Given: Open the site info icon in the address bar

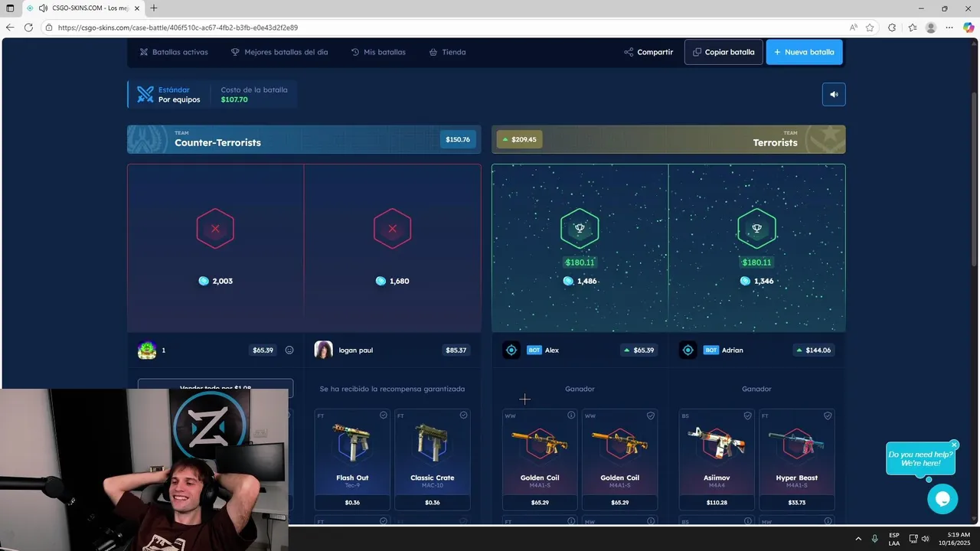Looking at the screenshot, I should click(49, 28).
